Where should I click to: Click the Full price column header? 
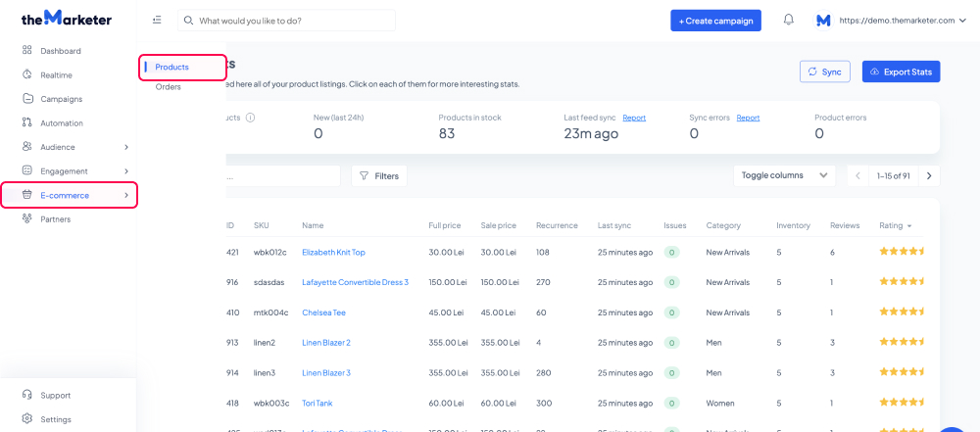pos(445,225)
